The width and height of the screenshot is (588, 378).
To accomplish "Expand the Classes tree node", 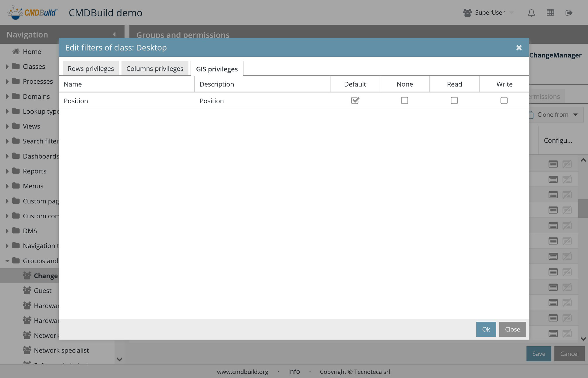I will [x=7, y=67].
